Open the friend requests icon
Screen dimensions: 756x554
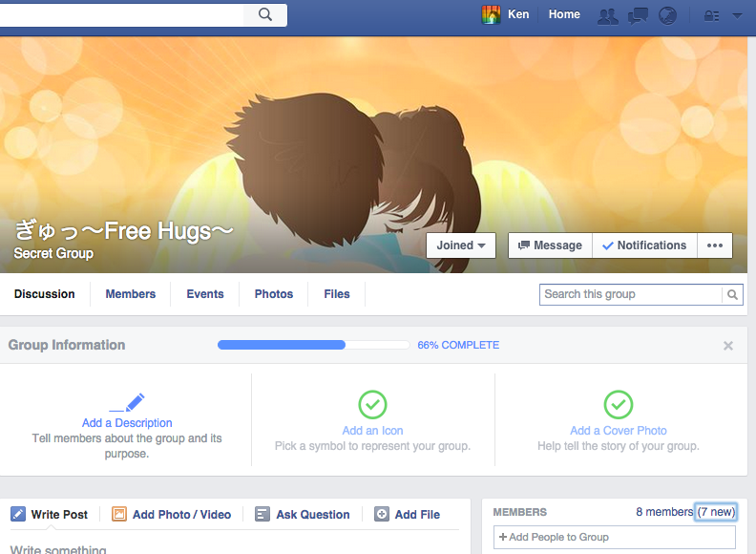[607, 16]
